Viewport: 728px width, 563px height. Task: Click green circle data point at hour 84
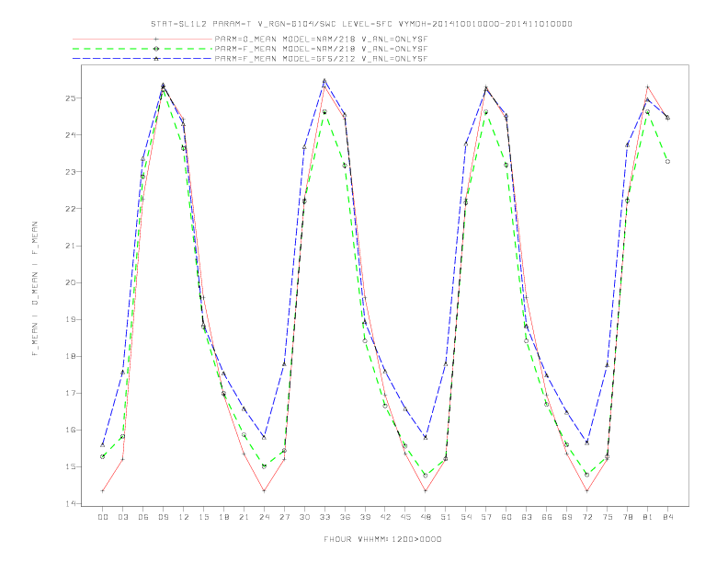click(667, 162)
